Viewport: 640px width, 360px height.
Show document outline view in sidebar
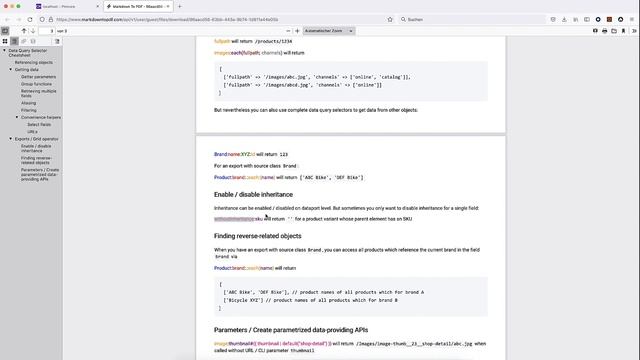14,41
